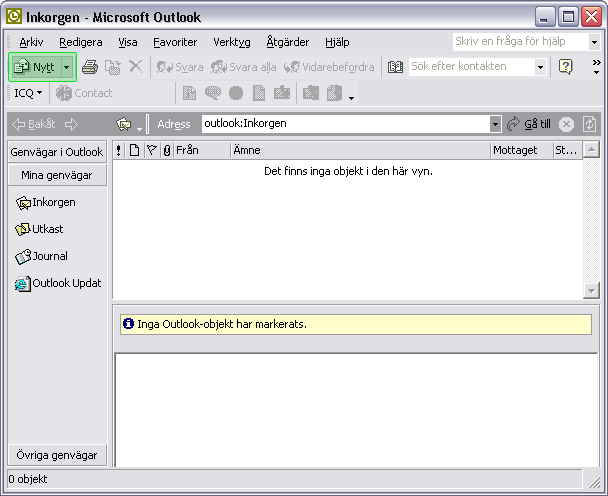The image size is (608, 496).
Task: Click the Nytt (new message) button
Action: pos(34,67)
